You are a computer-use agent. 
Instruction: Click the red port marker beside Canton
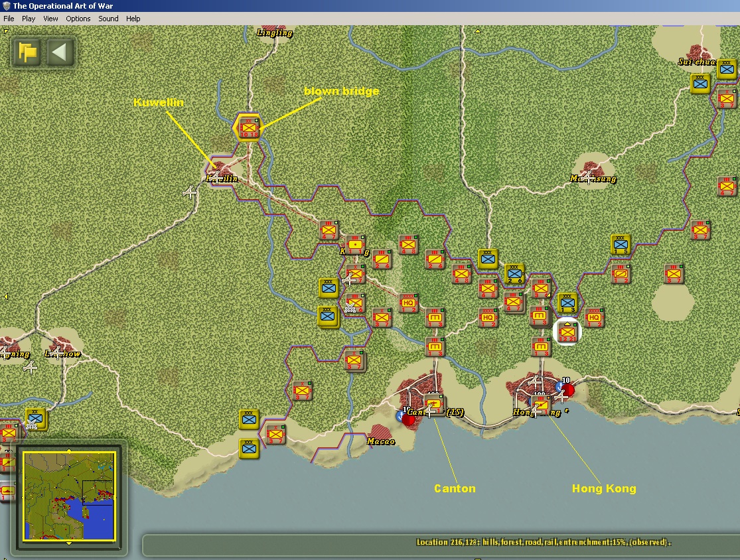(x=407, y=419)
